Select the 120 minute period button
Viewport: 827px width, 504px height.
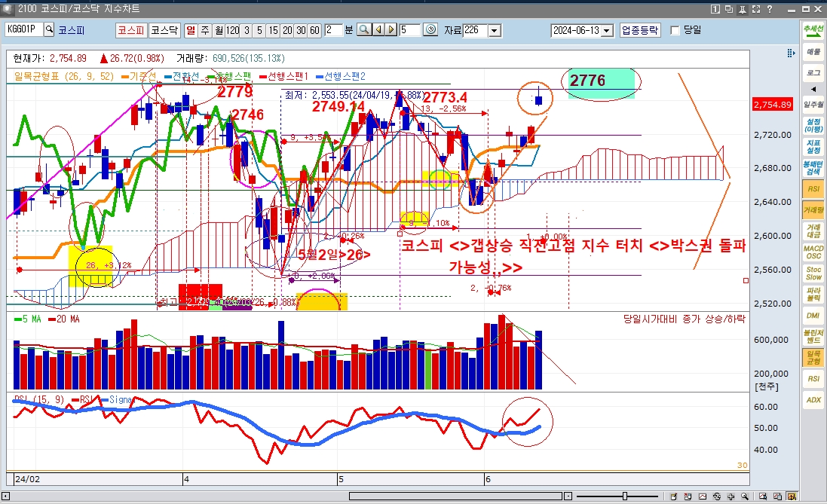(233, 30)
